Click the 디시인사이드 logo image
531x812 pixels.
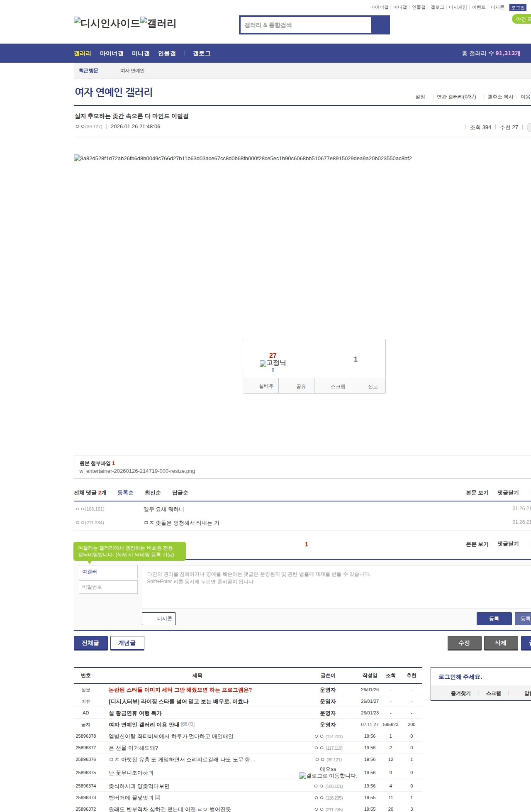107,23
